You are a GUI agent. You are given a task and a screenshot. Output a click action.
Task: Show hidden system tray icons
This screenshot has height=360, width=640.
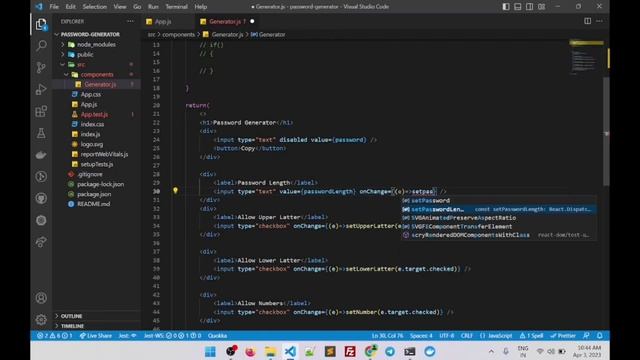tap(491, 351)
